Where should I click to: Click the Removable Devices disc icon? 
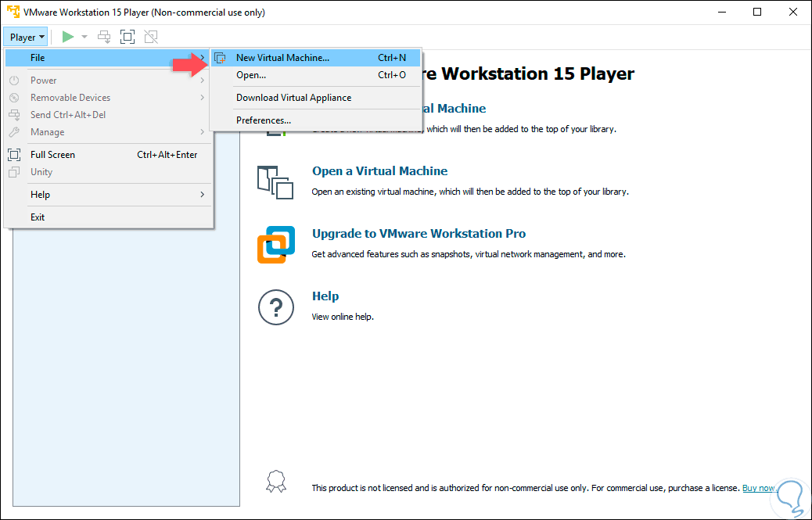point(15,97)
